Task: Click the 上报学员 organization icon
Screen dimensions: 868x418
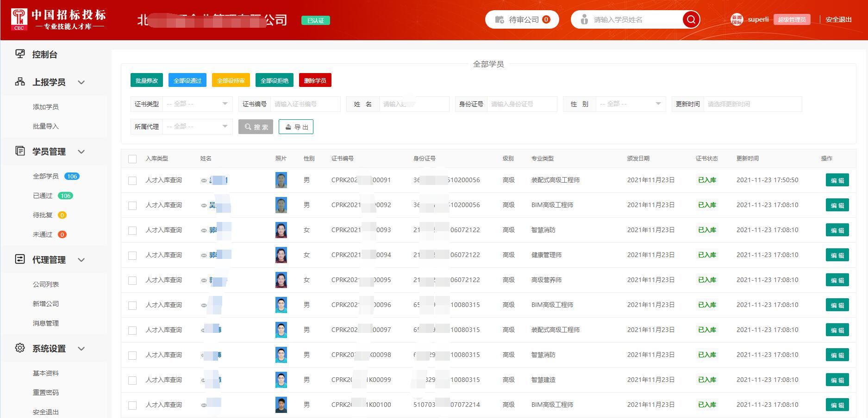Action: 20,82
